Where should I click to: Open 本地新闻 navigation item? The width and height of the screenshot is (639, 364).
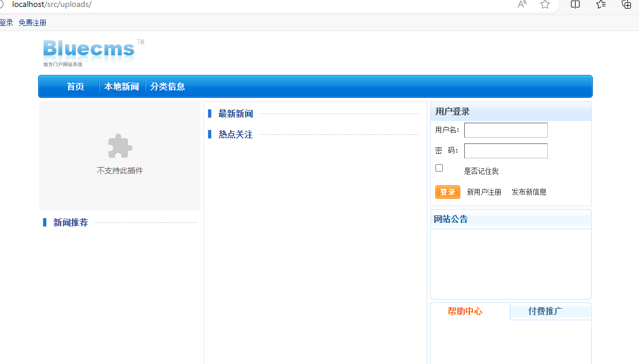(x=122, y=86)
